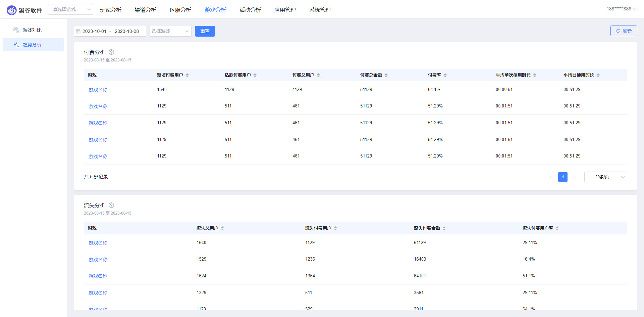Click start date 2023-10-01 field
Viewport: 644px width, 317px height.
tap(94, 31)
